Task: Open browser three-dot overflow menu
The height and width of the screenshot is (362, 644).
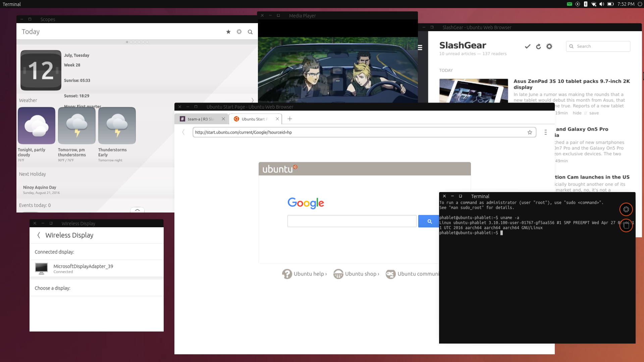Action: pos(546,132)
